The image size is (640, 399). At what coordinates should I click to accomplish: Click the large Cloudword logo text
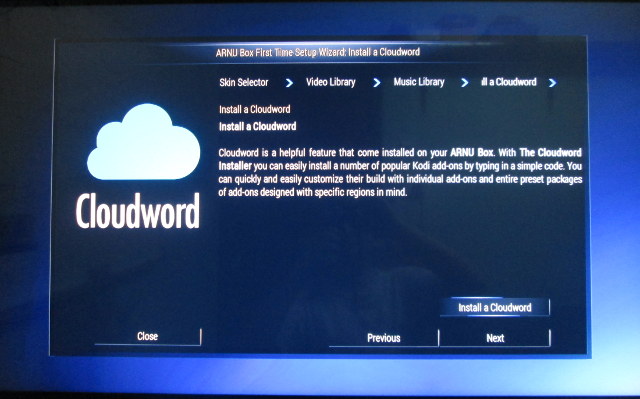pyautogui.click(x=138, y=211)
